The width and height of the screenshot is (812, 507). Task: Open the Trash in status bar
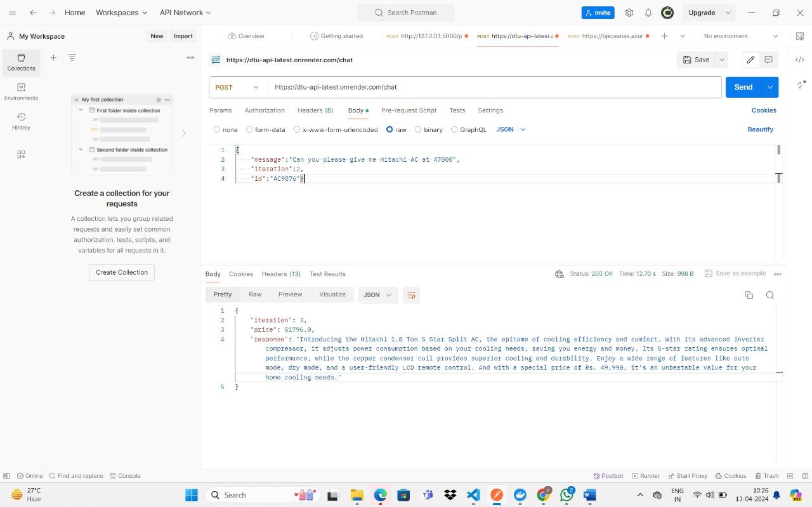(767, 476)
